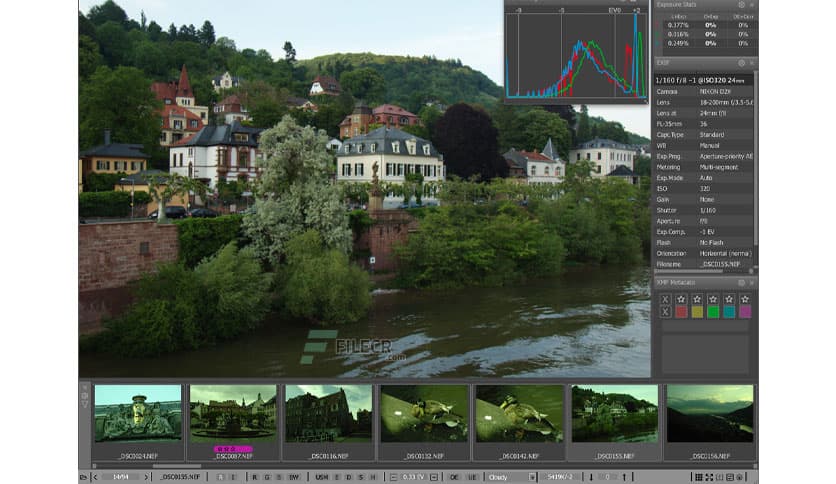Click the Metering Multi-segment EXIF row
The width and height of the screenshot is (836, 484).
click(703, 167)
